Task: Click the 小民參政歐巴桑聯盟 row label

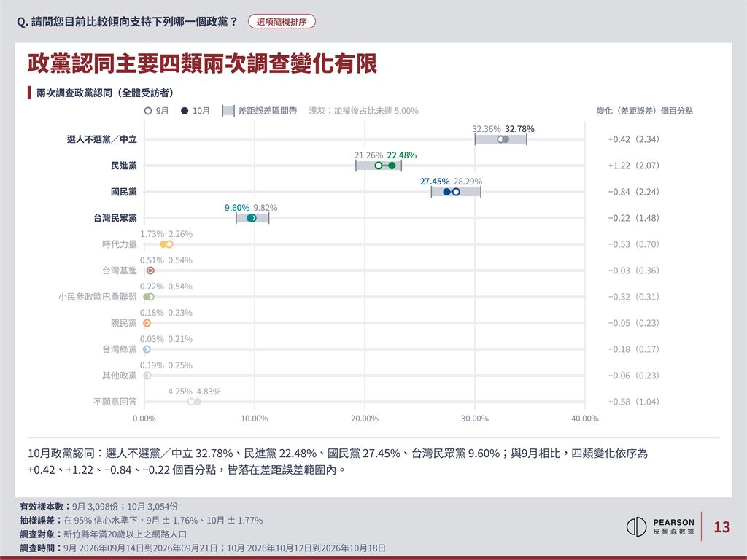Action: click(x=98, y=297)
